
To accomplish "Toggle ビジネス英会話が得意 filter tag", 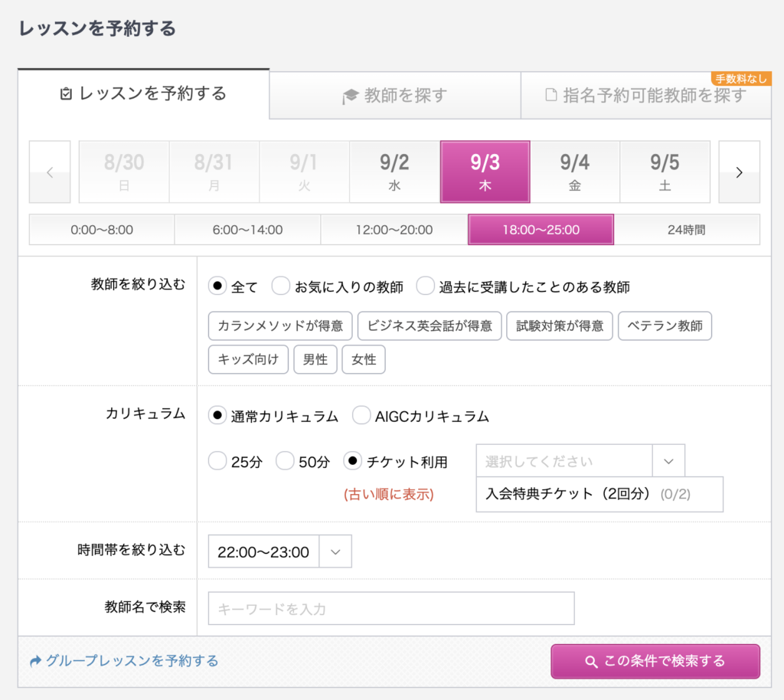I will 430,326.
